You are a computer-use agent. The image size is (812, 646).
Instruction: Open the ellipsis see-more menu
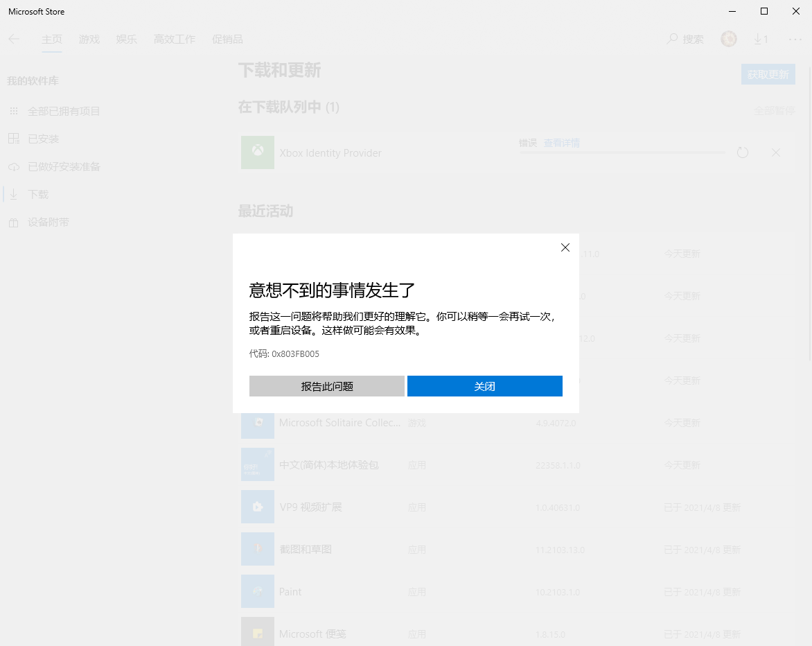pos(795,39)
